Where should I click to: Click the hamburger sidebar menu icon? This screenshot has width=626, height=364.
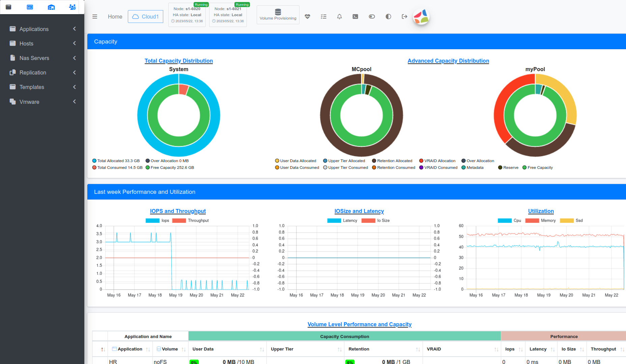(95, 17)
